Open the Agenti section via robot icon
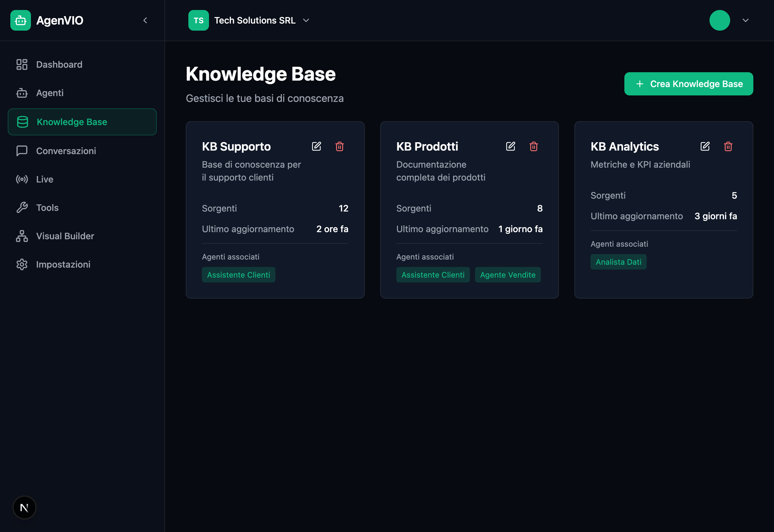This screenshot has width=774, height=532. [22, 93]
